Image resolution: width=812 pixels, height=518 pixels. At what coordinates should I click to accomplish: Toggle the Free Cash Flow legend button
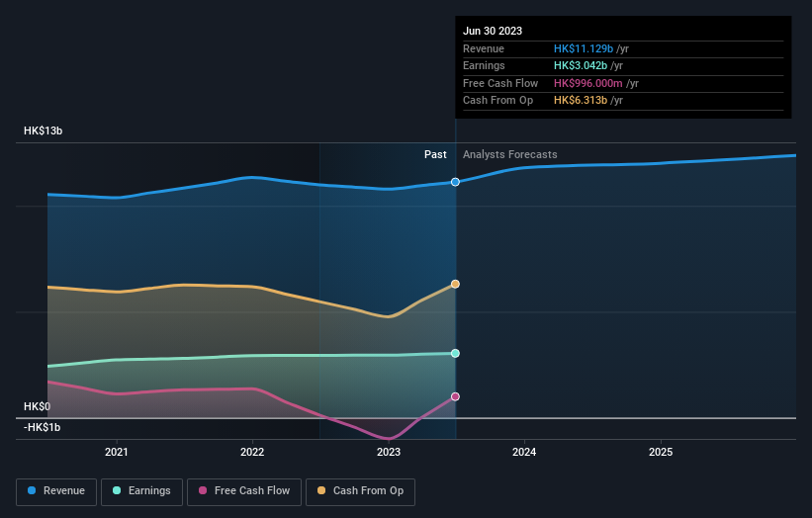point(244,491)
